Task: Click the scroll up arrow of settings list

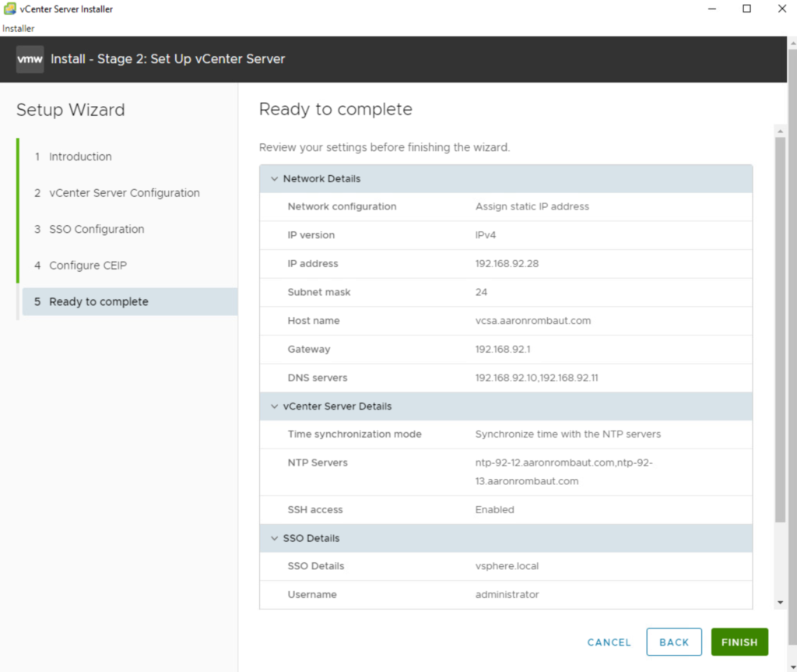Action: click(781, 130)
